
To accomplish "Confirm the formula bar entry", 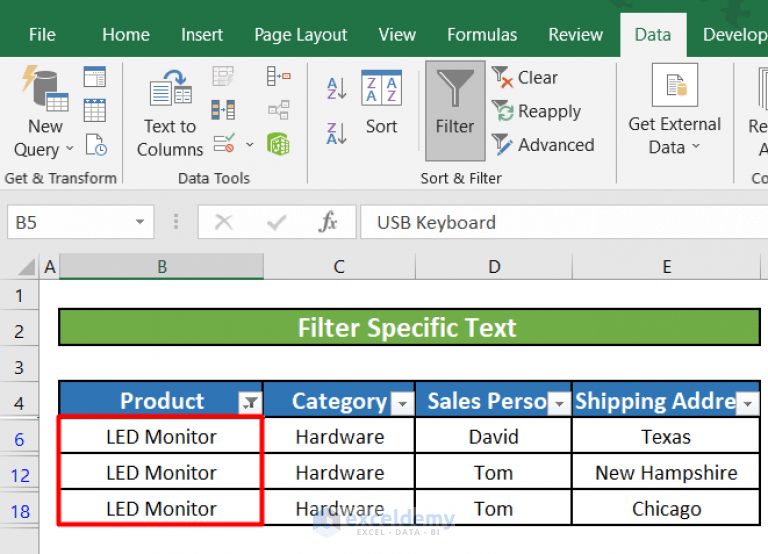I will click(277, 222).
